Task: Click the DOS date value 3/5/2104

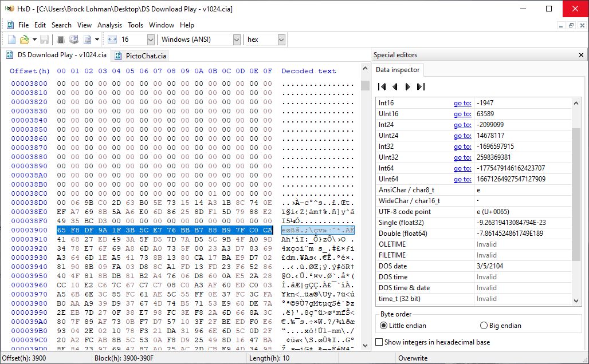Action: pyautogui.click(x=490, y=266)
